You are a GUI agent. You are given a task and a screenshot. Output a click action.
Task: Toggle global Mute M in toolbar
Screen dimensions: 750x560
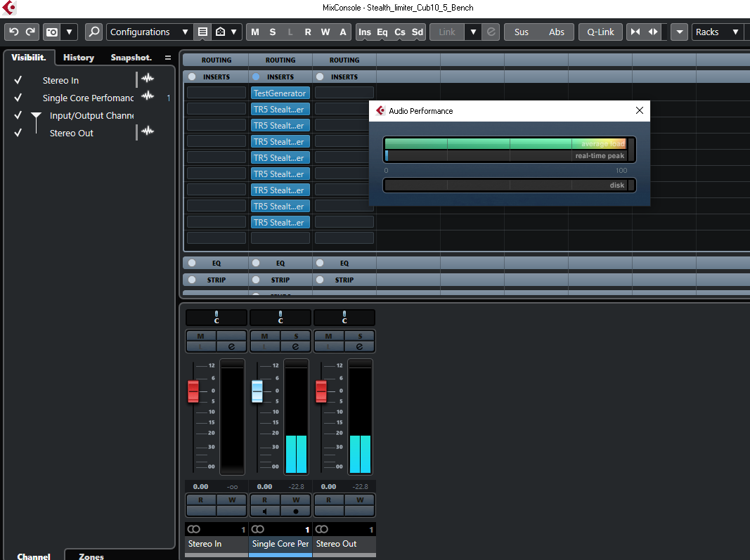[255, 32]
